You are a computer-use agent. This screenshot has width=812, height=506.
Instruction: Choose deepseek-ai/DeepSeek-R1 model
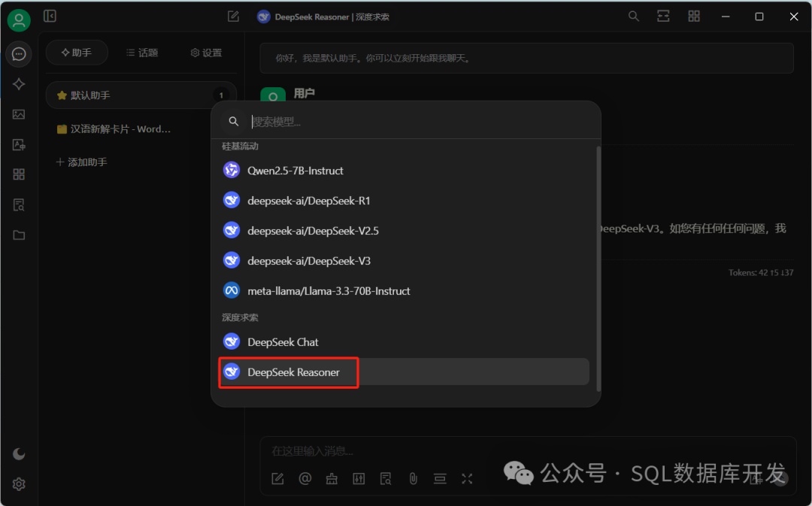pyautogui.click(x=405, y=201)
